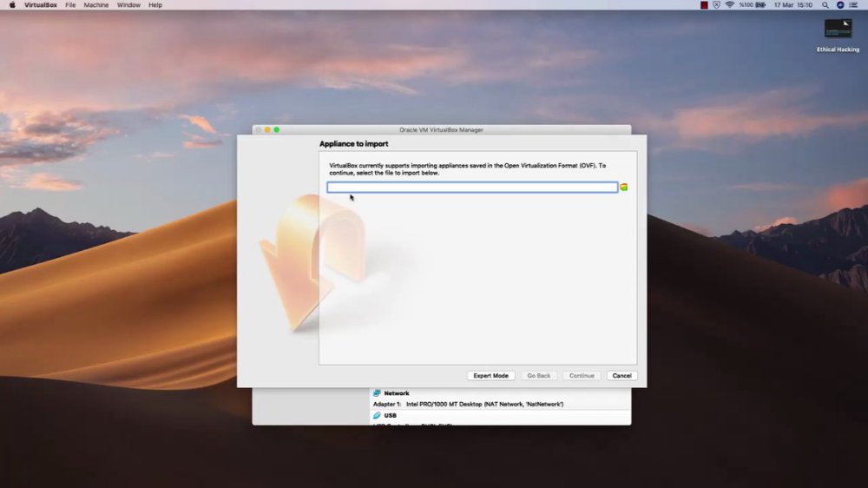
Task: Click the 17 Mar 15:10 clock
Action: 792,5
